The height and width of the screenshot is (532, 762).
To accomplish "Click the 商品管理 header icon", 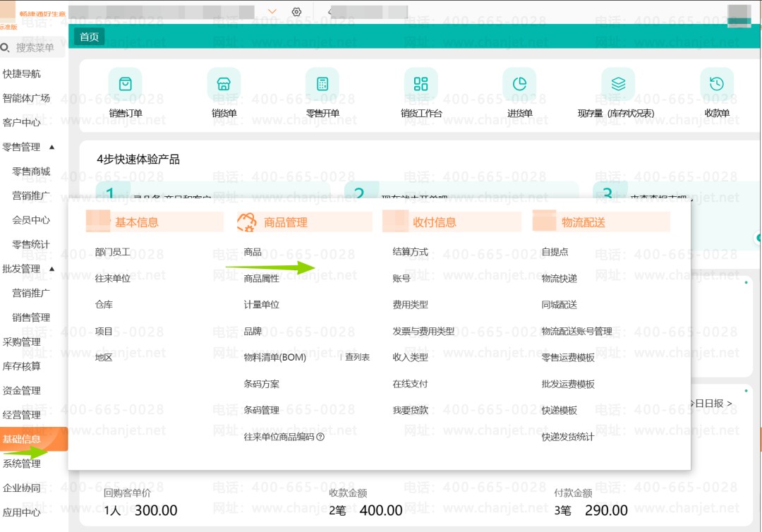I will click(x=247, y=222).
